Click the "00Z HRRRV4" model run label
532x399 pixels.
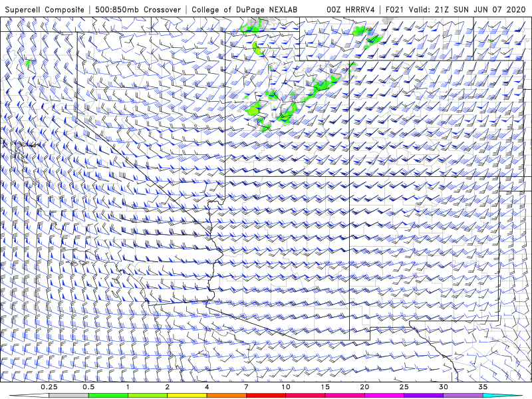(350, 9)
